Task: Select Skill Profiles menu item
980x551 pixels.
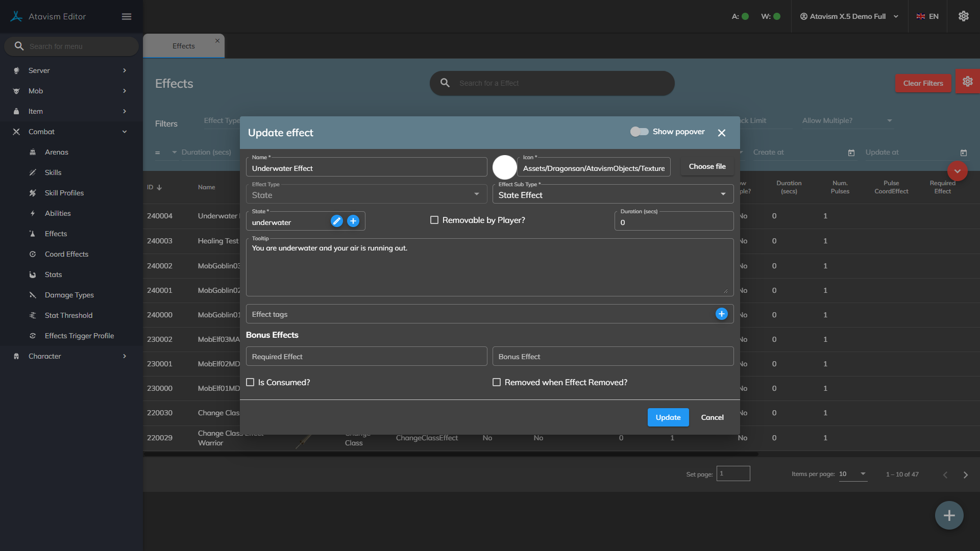Action: click(x=64, y=193)
